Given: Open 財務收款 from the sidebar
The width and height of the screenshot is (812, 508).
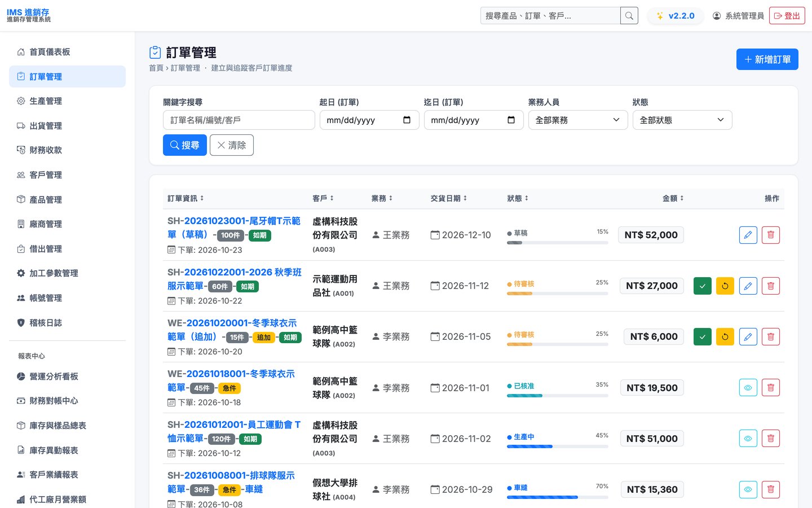Looking at the screenshot, I should point(67,150).
